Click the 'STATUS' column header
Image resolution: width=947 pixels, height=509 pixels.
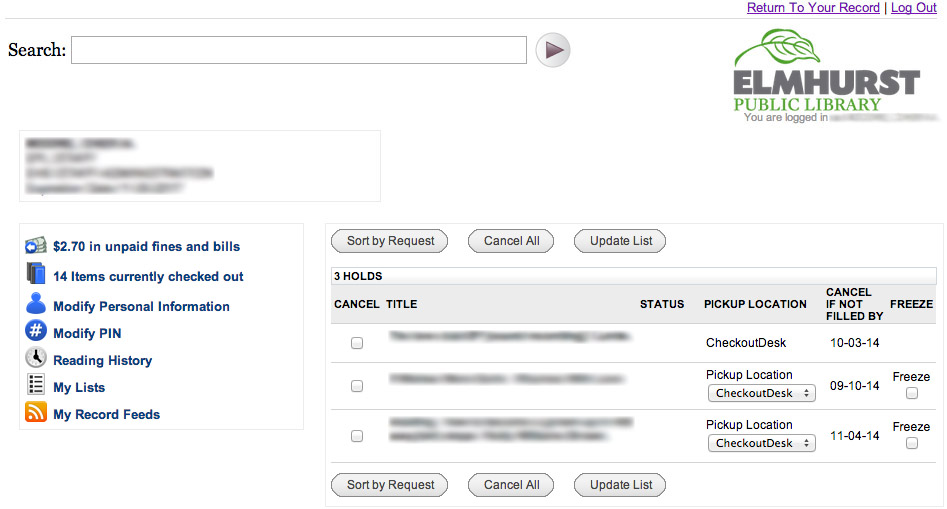pos(662,304)
